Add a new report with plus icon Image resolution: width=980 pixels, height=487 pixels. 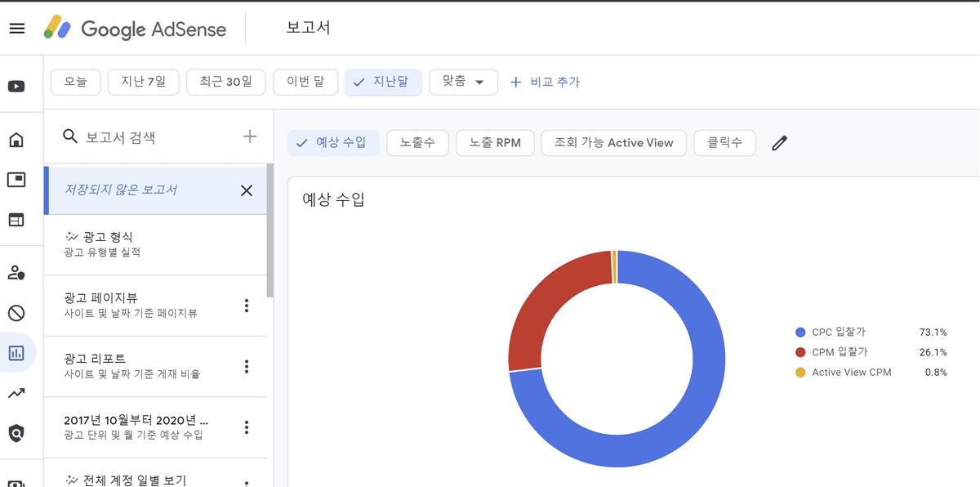(250, 136)
